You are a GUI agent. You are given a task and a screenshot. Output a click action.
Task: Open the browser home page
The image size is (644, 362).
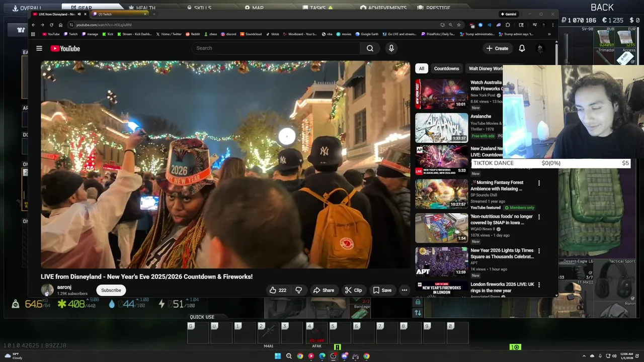pyautogui.click(x=60, y=25)
